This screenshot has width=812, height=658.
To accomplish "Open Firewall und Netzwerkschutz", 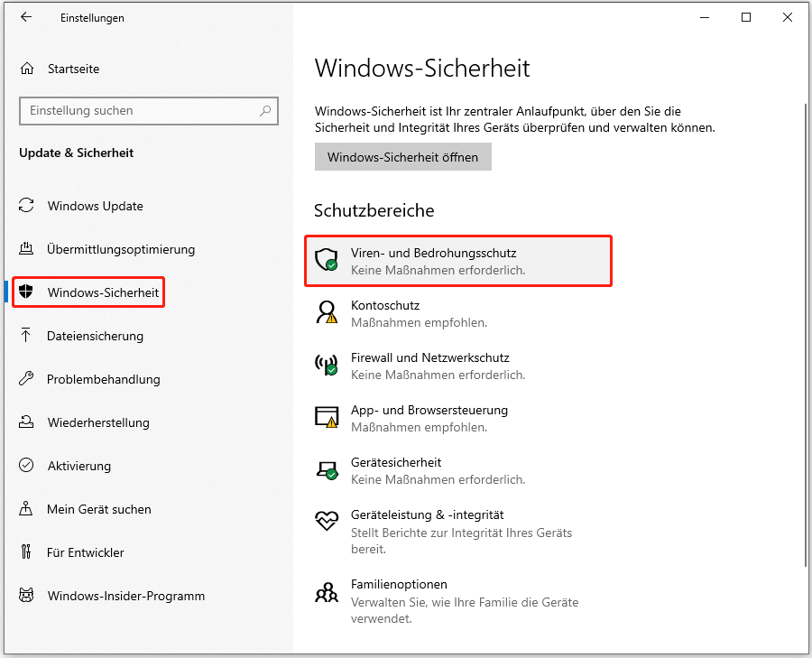I will click(x=458, y=366).
